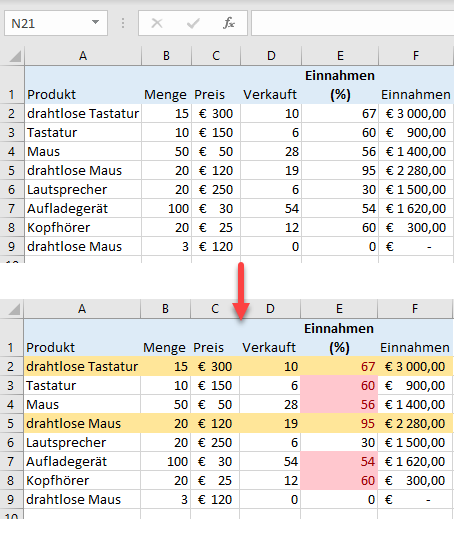Click 'drahtlose Tastatur' cell in top sheet
Screen dimensions: 456x541
point(83,114)
